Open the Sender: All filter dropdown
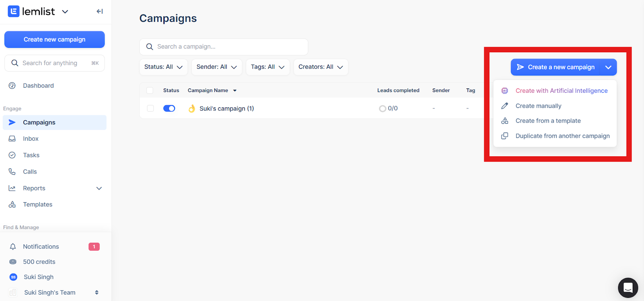 217,67
